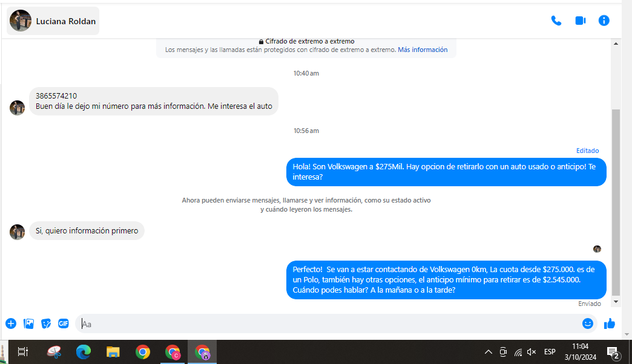Viewport: 632px width, 364px height.
Task: Click chat scrollbar up arrow
Action: coord(616,44)
